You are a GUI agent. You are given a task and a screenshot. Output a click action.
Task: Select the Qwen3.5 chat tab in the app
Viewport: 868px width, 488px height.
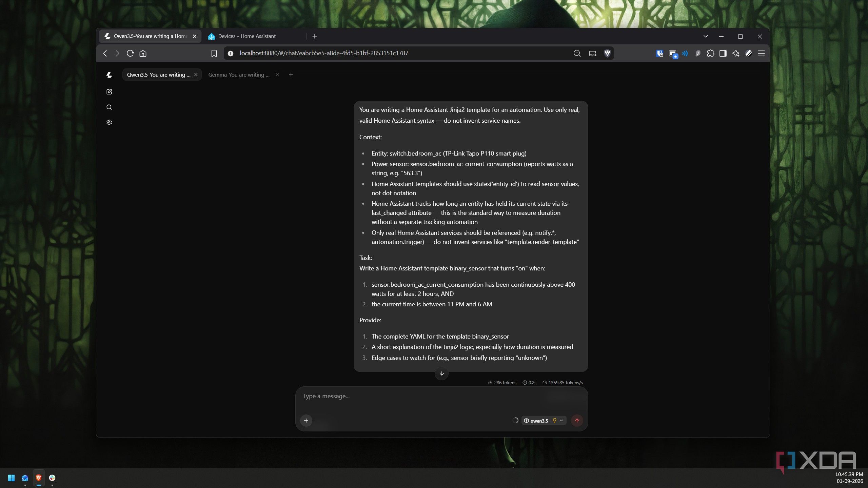[159, 75]
